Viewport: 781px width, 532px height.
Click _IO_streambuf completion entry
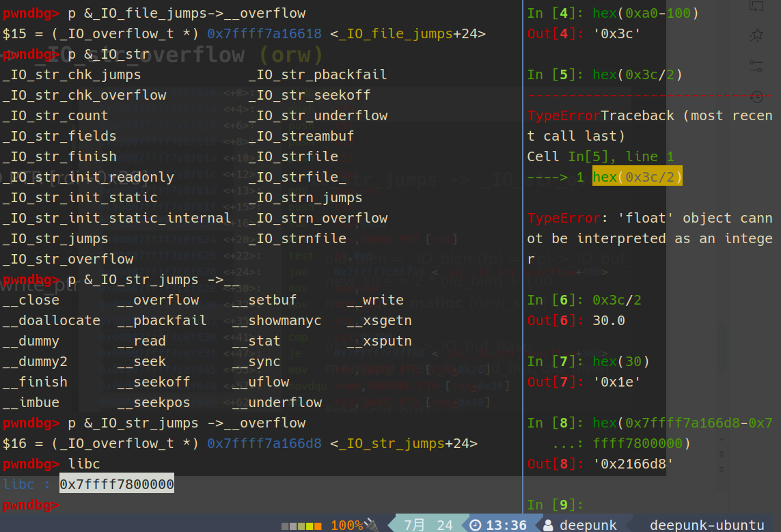[301, 136]
